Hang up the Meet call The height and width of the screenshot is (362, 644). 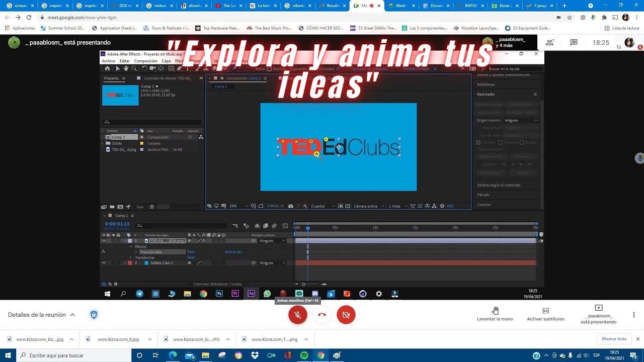click(322, 315)
